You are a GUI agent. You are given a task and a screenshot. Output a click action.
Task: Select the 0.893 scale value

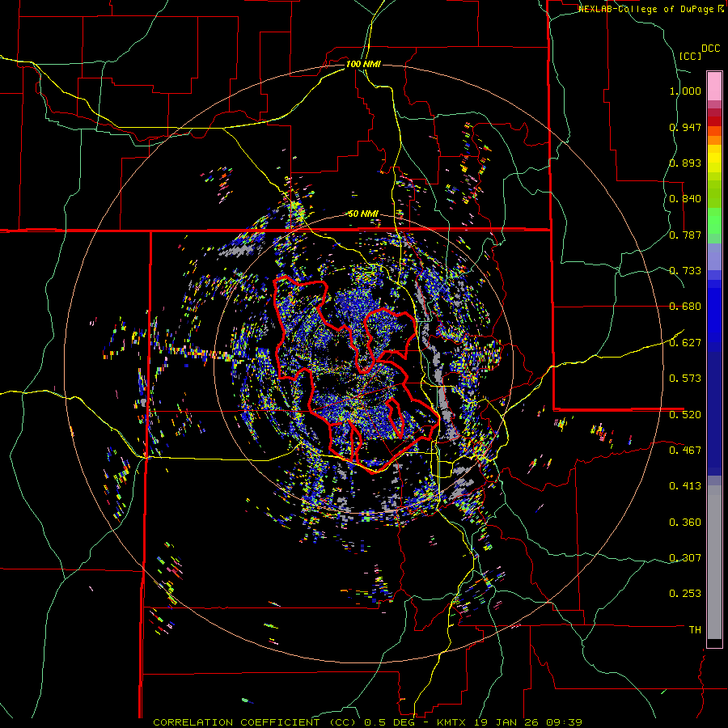pyautogui.click(x=685, y=163)
